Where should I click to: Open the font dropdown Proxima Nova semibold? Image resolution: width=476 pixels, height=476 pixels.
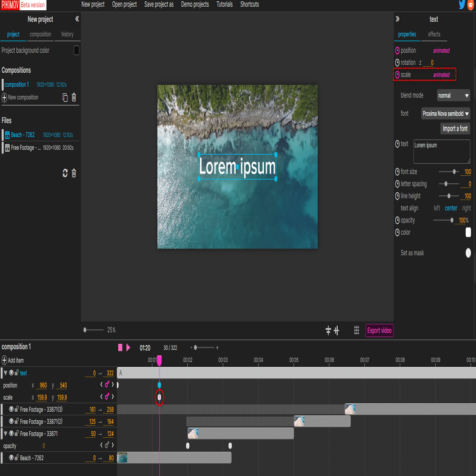coord(445,113)
